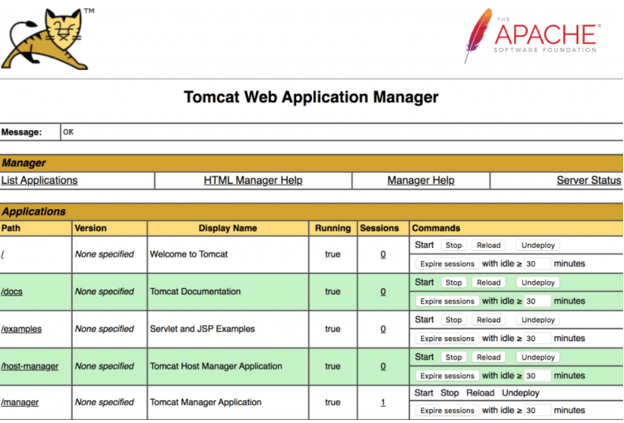Undeploy the Welcome to Tomcat application

pyautogui.click(x=538, y=246)
